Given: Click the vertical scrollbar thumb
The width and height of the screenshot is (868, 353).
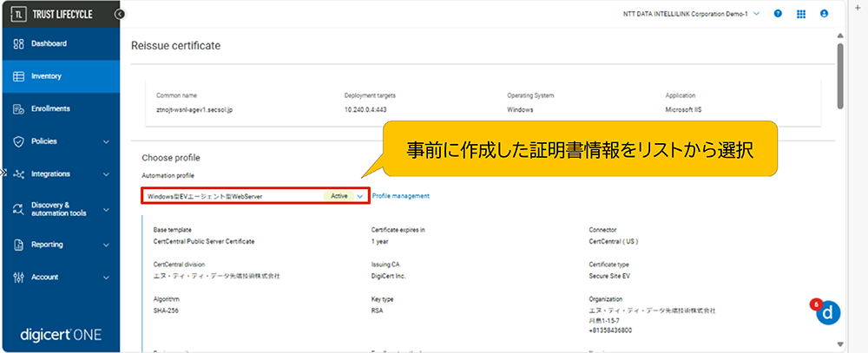Looking at the screenshot, I should click(840, 75).
